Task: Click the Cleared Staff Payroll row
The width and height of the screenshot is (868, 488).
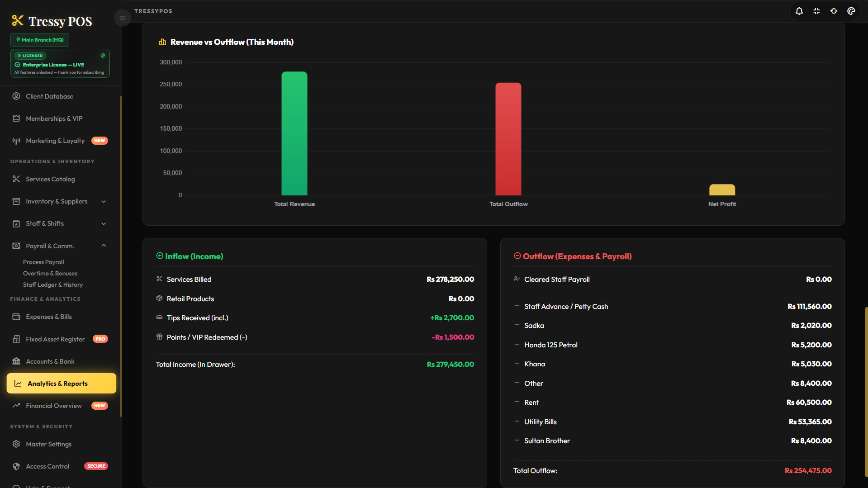Action: click(x=673, y=280)
